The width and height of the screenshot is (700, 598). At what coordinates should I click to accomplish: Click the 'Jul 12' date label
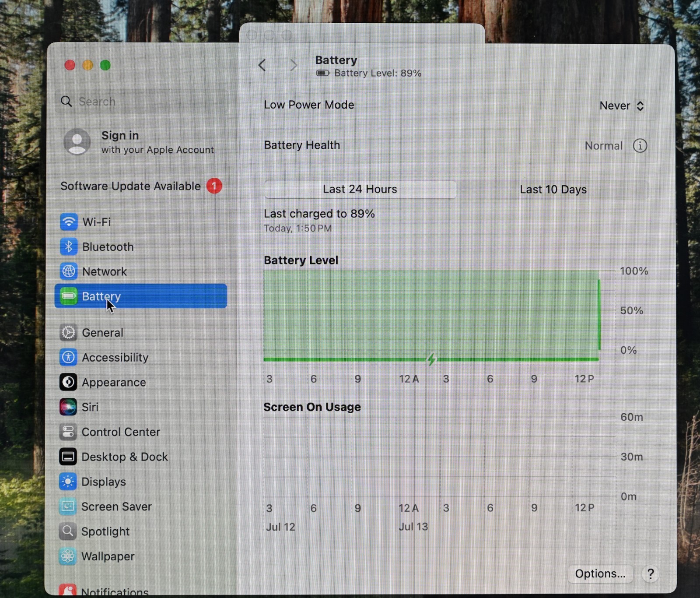(x=281, y=527)
